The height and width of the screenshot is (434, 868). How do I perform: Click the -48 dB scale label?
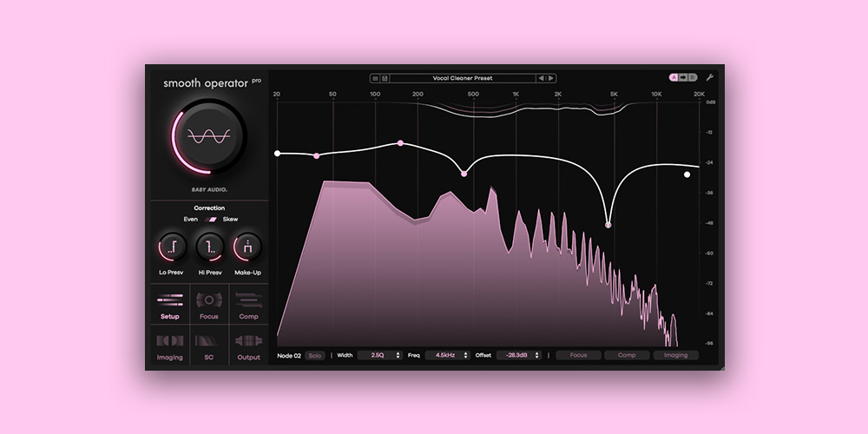pos(710,223)
